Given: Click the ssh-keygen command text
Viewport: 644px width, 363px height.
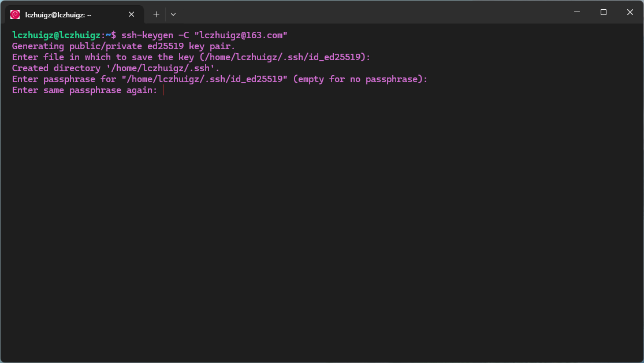Looking at the screenshot, I should [147, 35].
